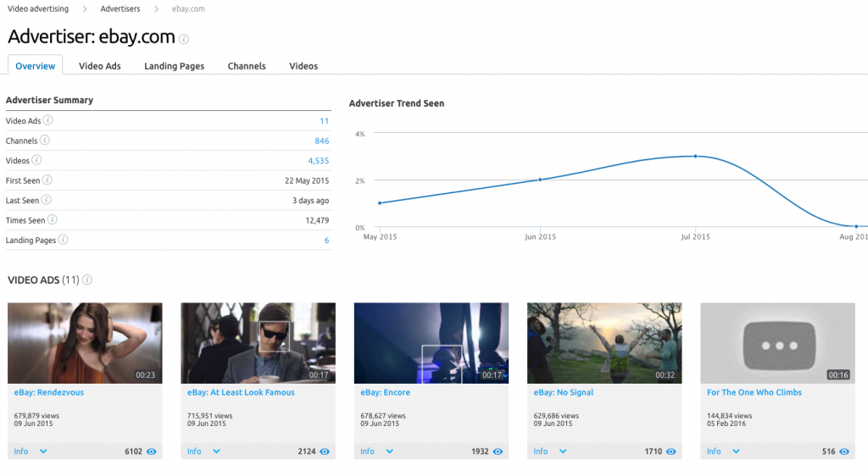The width and height of the screenshot is (868, 476).
Task: Click info icon beside Times Seen row
Action: 52,219
